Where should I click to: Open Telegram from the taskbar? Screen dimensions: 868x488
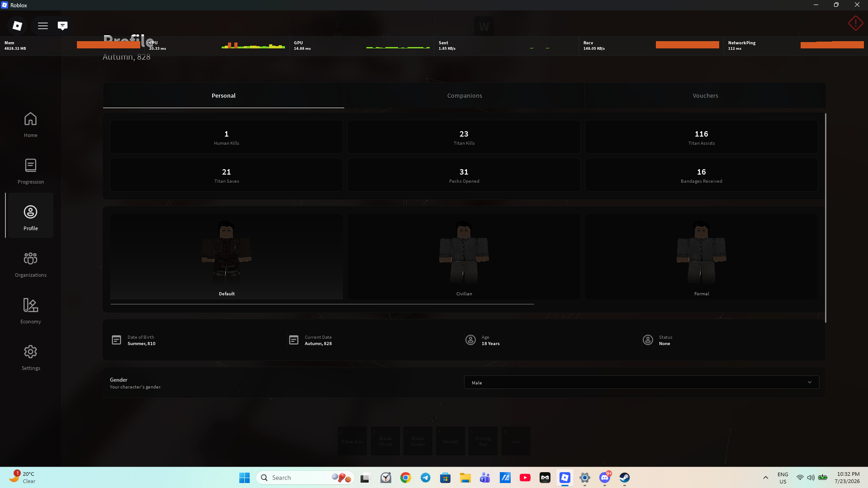(x=426, y=478)
